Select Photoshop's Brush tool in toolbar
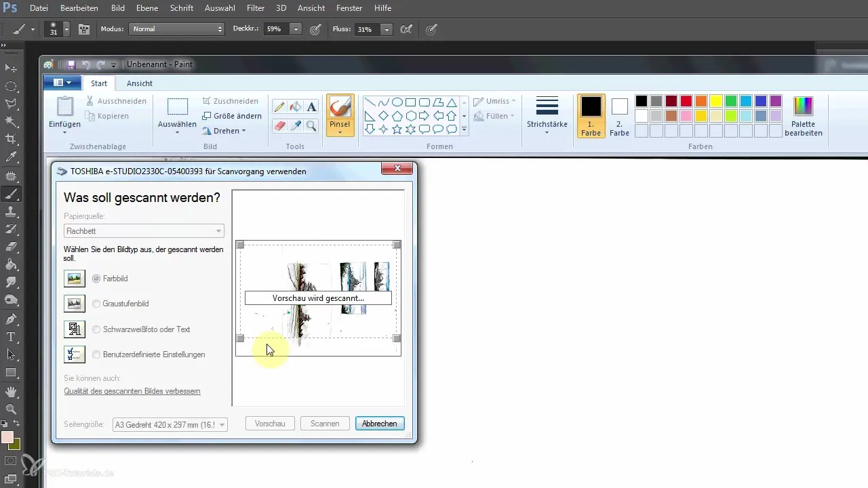Image resolution: width=868 pixels, height=488 pixels. (x=11, y=194)
